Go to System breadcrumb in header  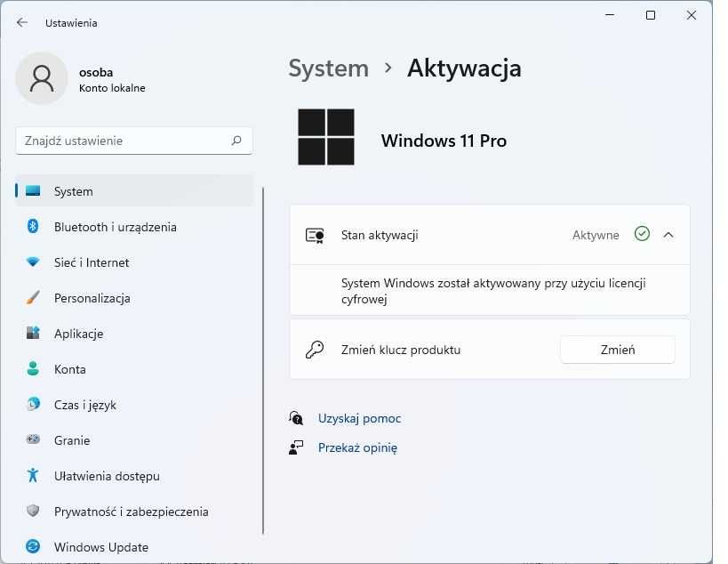click(328, 68)
